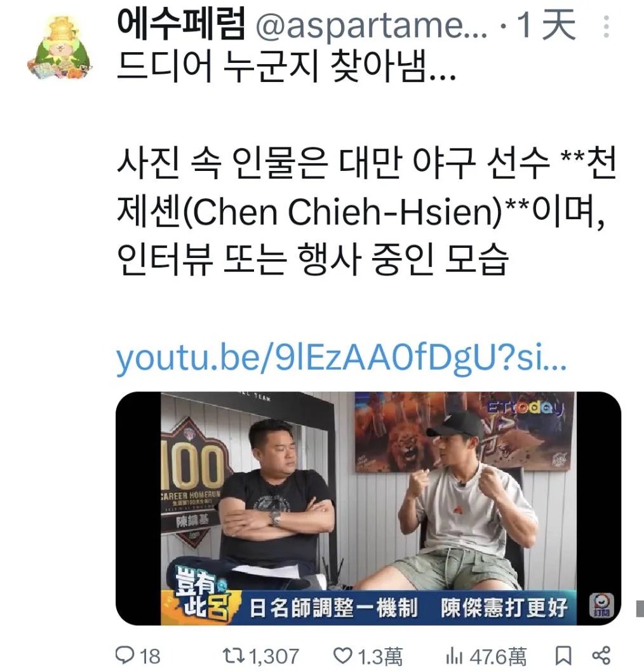
Task: Click the 18 replies count
Action: pos(150,656)
